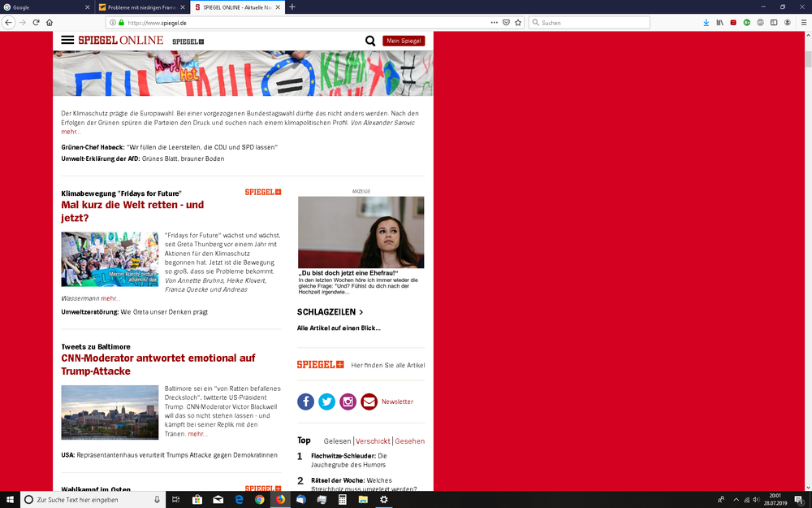Image resolution: width=812 pixels, height=508 pixels.
Task: Click the Newsletter envelope icon
Action: click(369, 402)
